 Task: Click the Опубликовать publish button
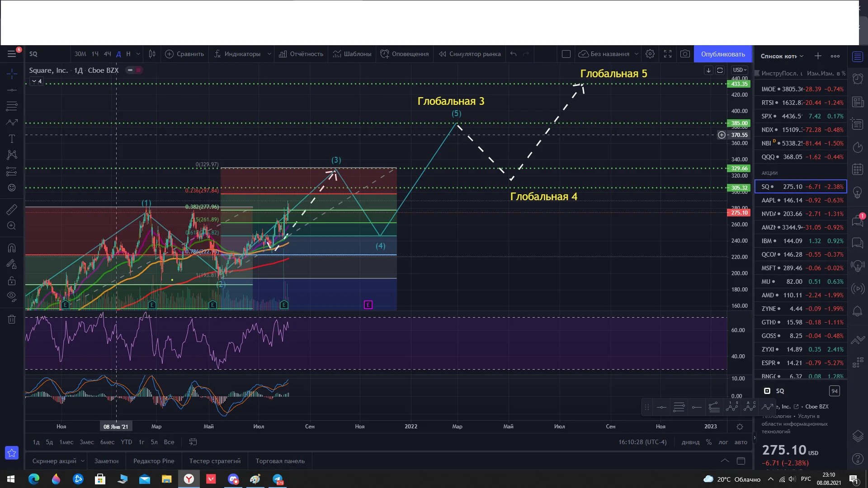pyautogui.click(x=723, y=54)
